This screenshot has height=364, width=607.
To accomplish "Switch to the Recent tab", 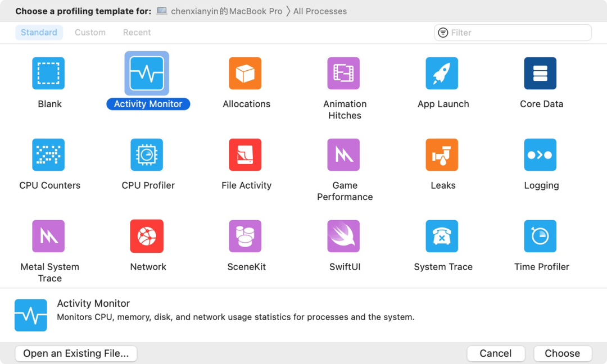I will 137,33.
